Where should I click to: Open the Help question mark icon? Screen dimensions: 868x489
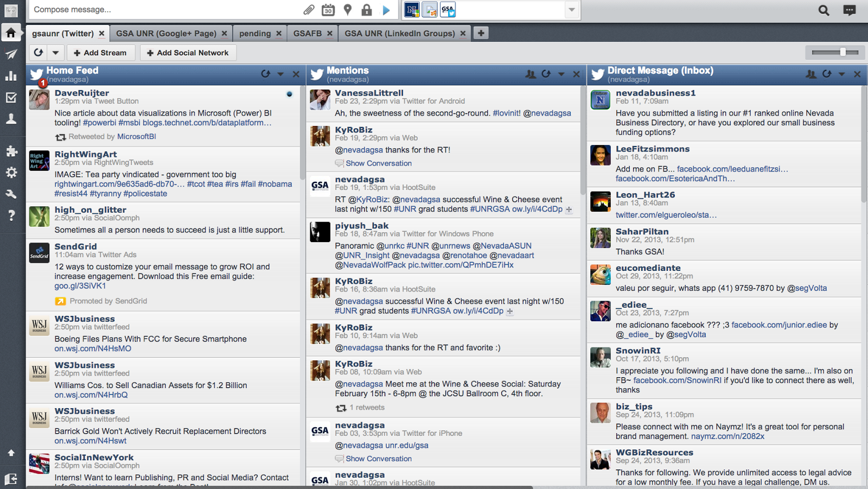coord(11,215)
